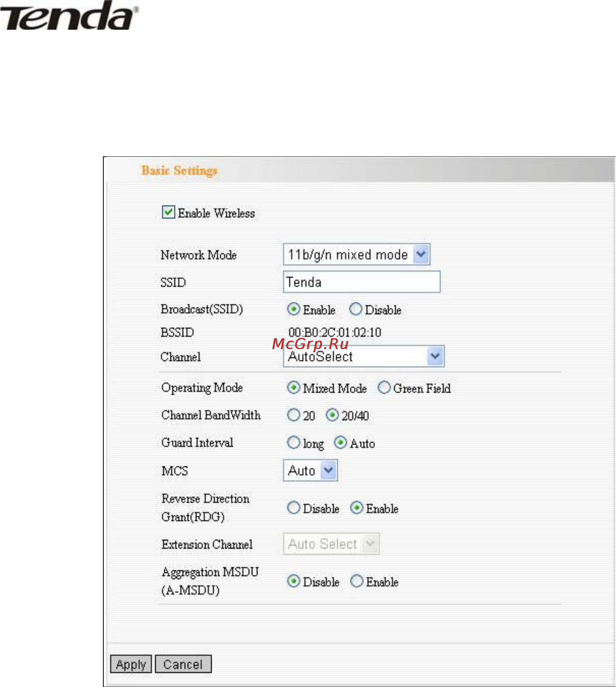Screen dimensions: 616x687
Task: Enable Reverse Direction Grant
Action: click(x=356, y=508)
